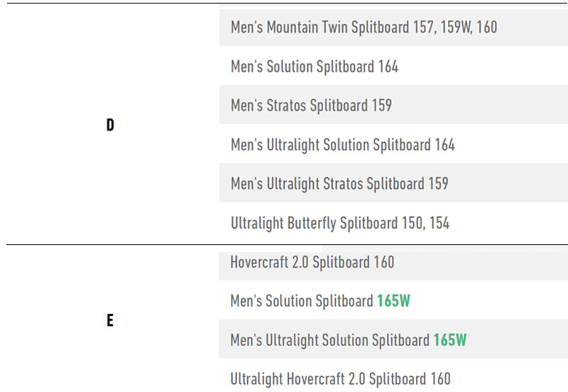568x392 pixels.
Task: Select Men's Ultralight Solution Splitboard 164
Action: (393, 145)
